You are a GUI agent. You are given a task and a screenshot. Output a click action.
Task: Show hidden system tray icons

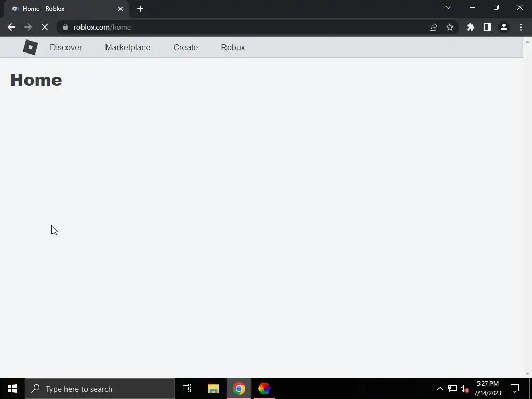[x=440, y=389]
